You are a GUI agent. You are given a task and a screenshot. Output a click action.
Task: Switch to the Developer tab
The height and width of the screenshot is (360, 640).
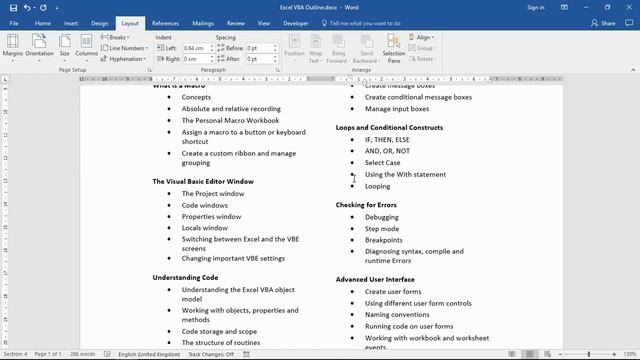pos(296,23)
